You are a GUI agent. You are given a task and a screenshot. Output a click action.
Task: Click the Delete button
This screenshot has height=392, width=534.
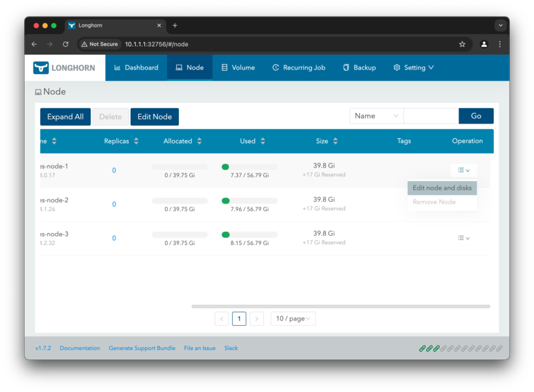[x=110, y=117]
